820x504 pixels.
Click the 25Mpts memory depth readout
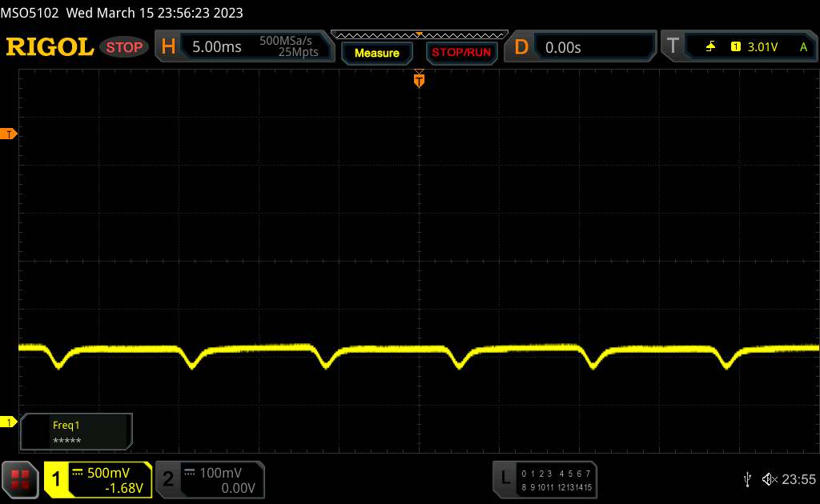[298, 52]
